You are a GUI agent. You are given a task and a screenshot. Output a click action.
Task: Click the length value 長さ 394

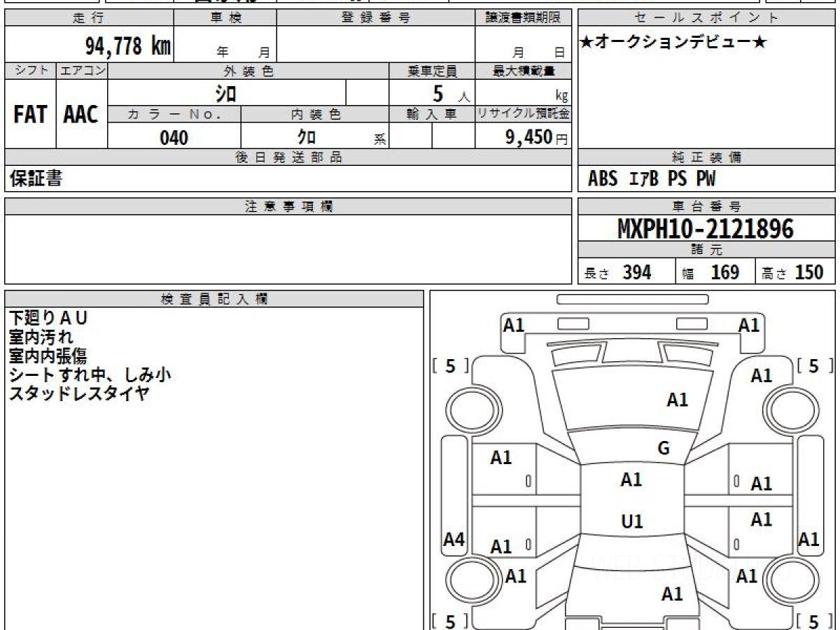tap(618, 272)
